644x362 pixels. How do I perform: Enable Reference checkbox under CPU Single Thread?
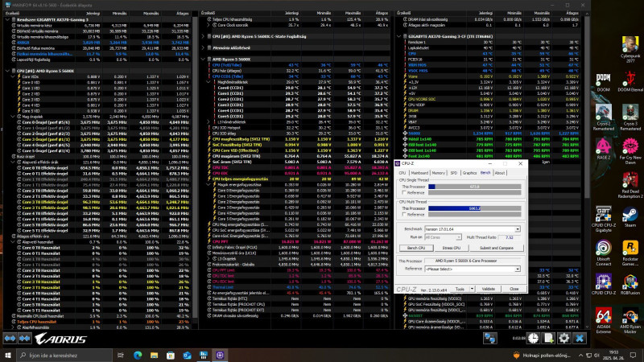click(404, 192)
